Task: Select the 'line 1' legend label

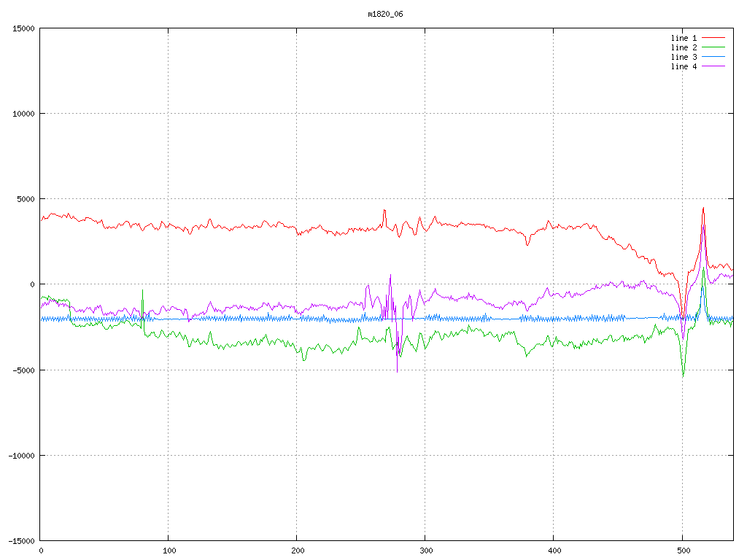Action: click(x=684, y=38)
